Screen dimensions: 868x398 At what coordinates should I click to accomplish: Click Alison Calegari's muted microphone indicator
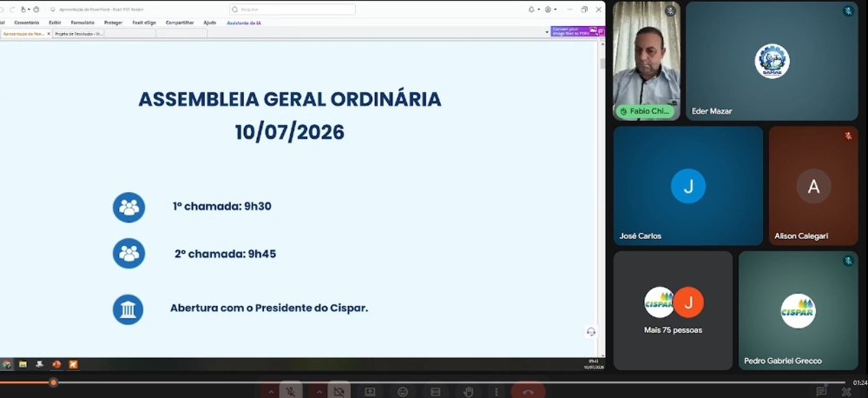pos(848,136)
